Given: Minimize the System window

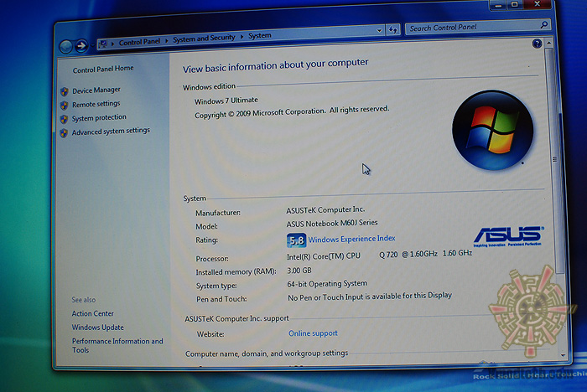Looking at the screenshot, I should [497, 5].
